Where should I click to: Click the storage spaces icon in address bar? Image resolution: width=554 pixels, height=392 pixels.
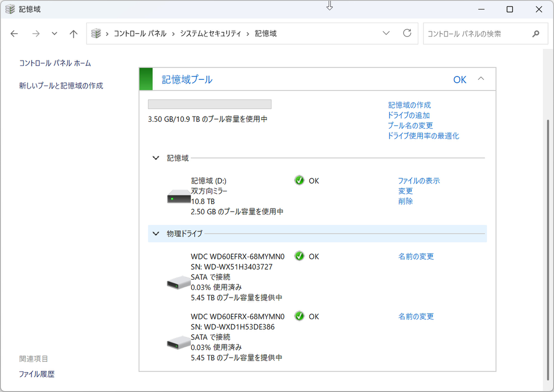[x=96, y=33]
